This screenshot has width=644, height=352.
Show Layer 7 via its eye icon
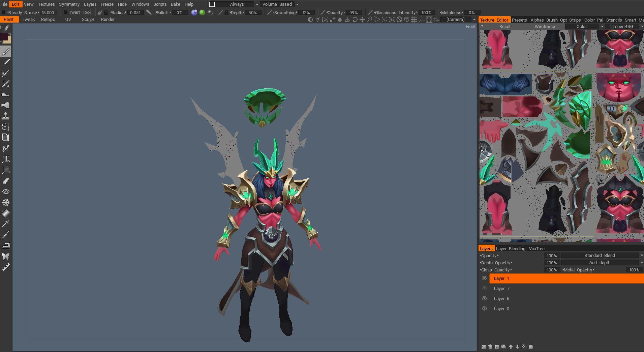[x=484, y=288]
